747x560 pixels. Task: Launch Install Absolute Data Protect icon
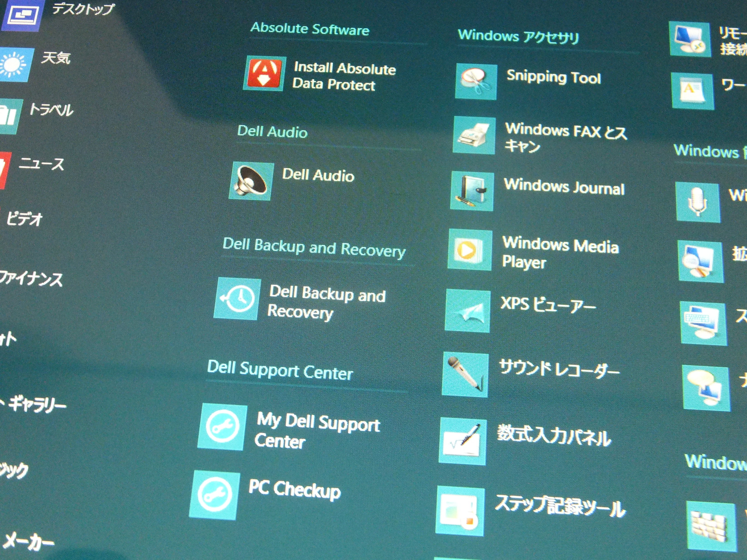(264, 74)
